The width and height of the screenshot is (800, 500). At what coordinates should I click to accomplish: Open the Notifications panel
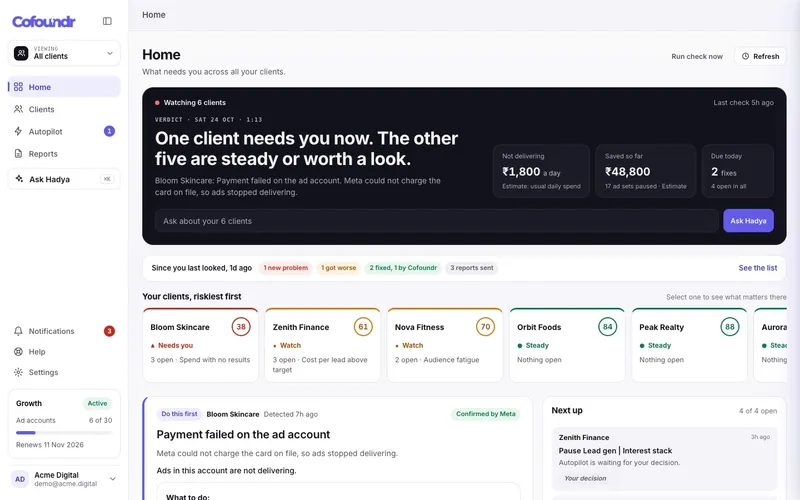click(64, 331)
